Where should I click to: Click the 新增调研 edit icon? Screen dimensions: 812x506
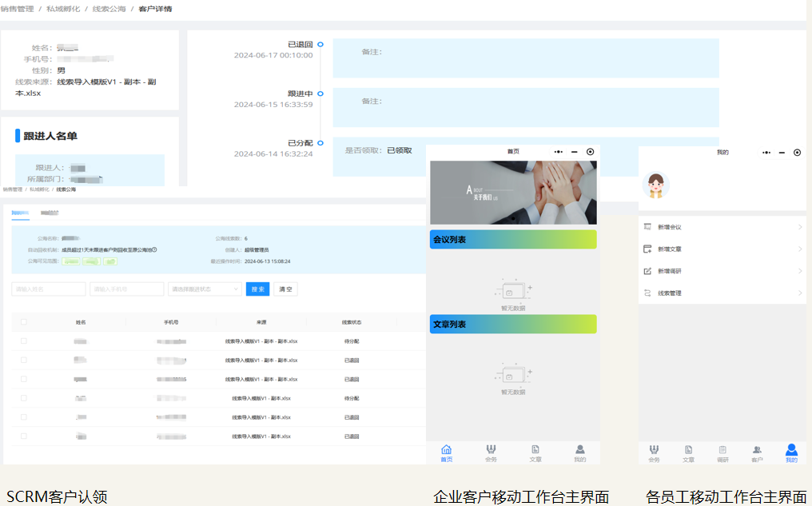pyautogui.click(x=647, y=271)
